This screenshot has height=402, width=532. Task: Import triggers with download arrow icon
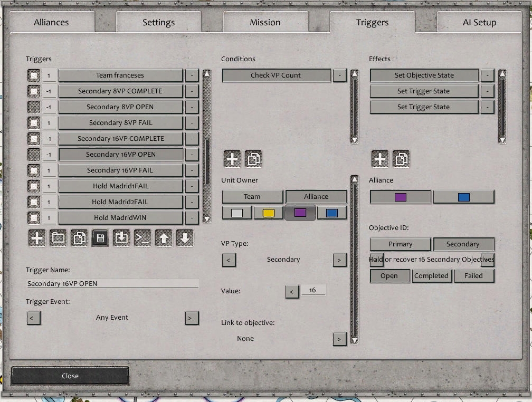click(121, 238)
